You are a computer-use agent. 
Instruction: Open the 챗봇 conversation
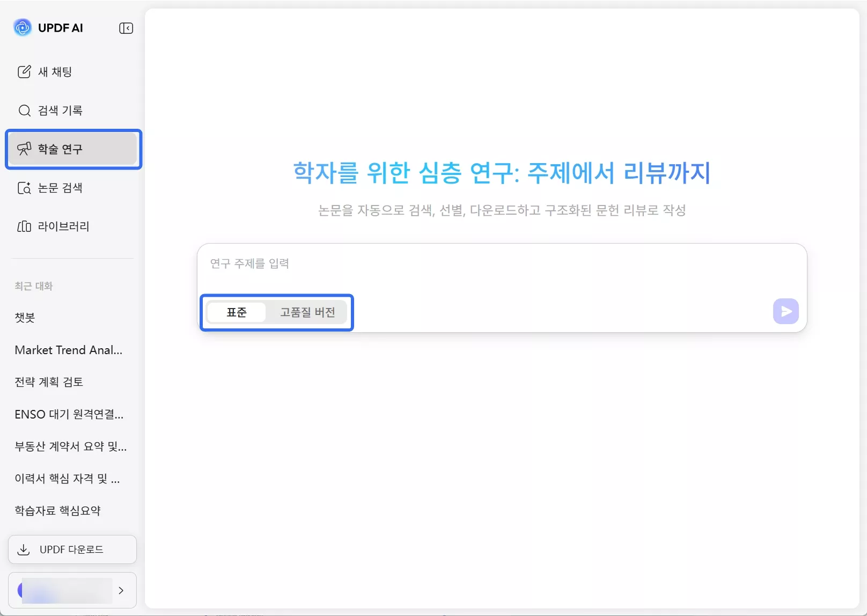point(25,317)
